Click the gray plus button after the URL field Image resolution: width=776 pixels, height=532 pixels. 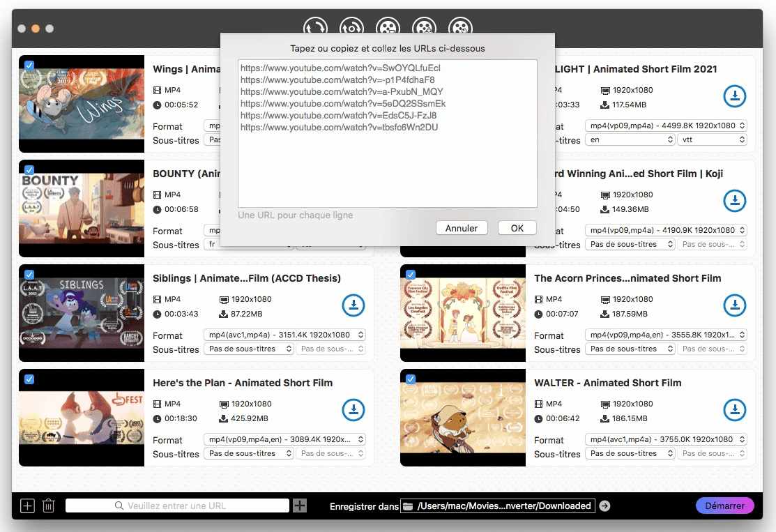click(x=300, y=506)
